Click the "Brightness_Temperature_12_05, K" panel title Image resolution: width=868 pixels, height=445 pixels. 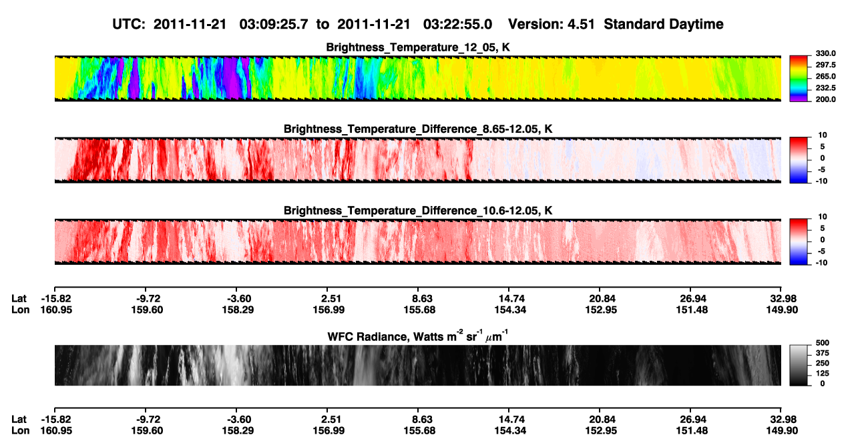click(418, 47)
